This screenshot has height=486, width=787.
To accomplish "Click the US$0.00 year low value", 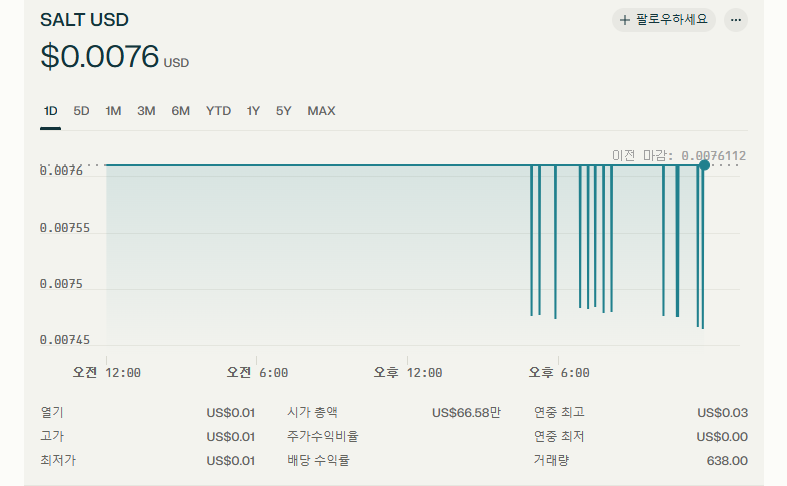I will point(722,436).
